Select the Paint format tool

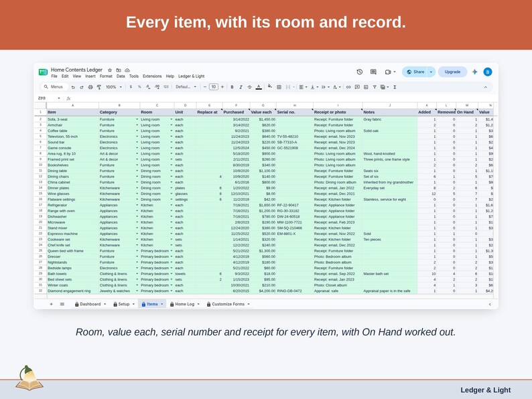(x=99, y=87)
